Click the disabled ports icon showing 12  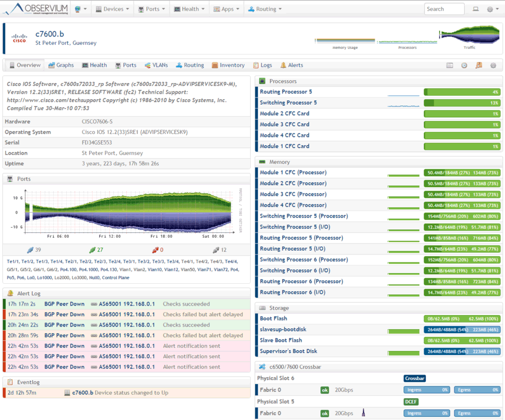216,250
